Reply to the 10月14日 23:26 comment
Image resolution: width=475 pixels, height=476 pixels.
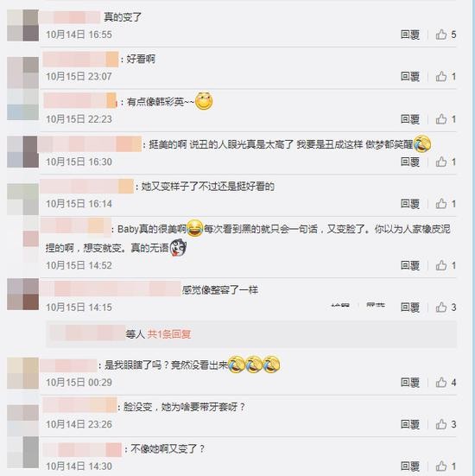point(410,424)
